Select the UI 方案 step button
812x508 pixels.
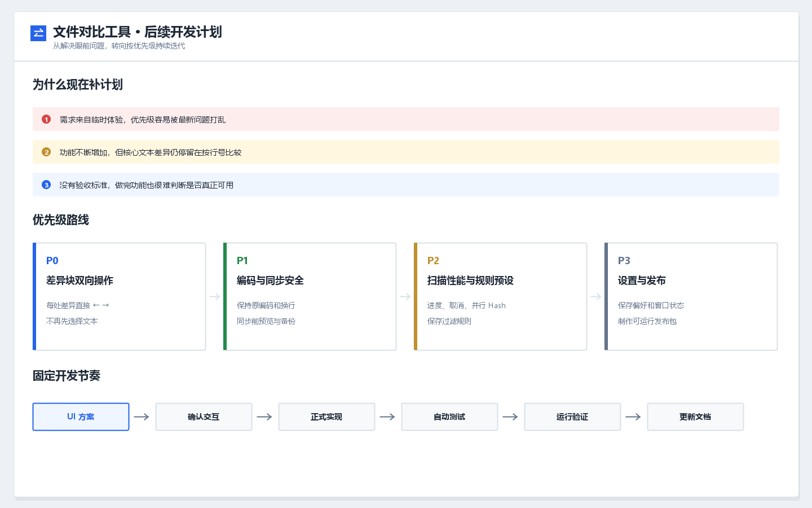point(81,417)
